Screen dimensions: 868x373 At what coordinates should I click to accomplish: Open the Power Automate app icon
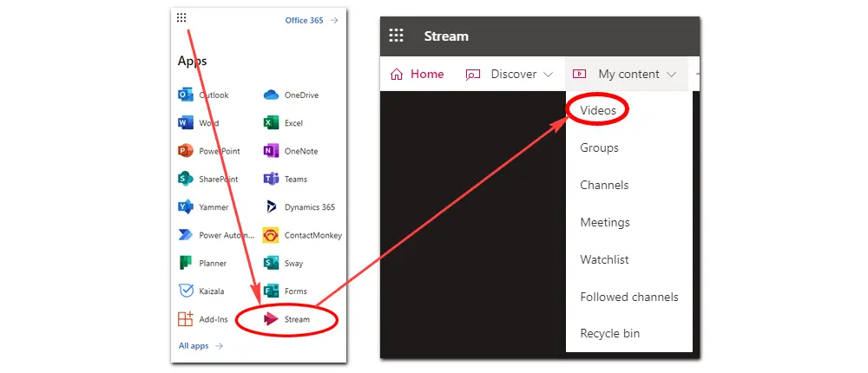pos(186,235)
